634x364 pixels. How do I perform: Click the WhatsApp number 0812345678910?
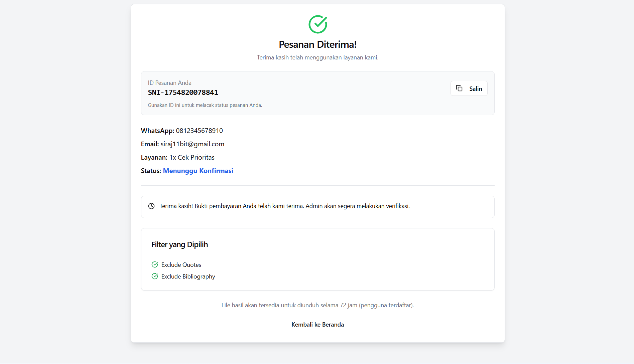[x=199, y=131]
